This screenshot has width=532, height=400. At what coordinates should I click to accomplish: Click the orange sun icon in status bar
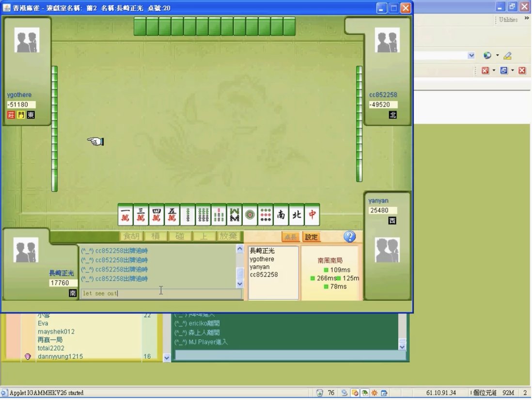(x=374, y=393)
